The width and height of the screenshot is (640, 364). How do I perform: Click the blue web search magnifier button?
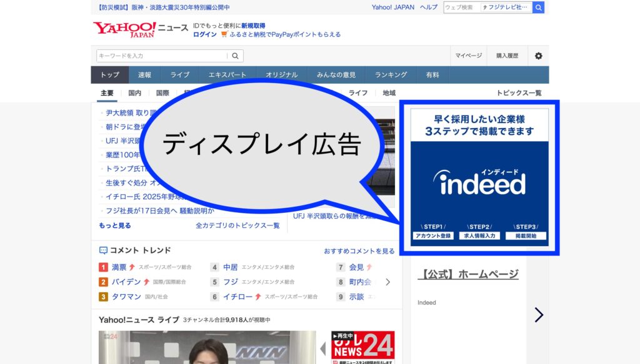pos(538,7)
